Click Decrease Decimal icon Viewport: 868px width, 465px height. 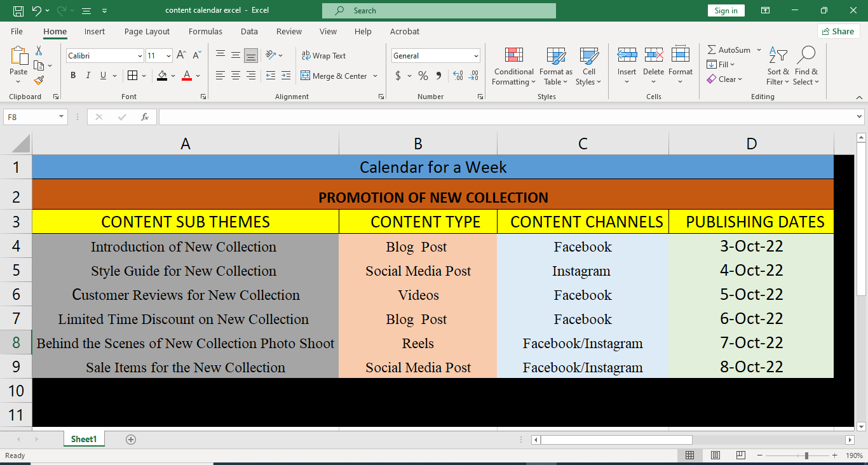coord(473,76)
